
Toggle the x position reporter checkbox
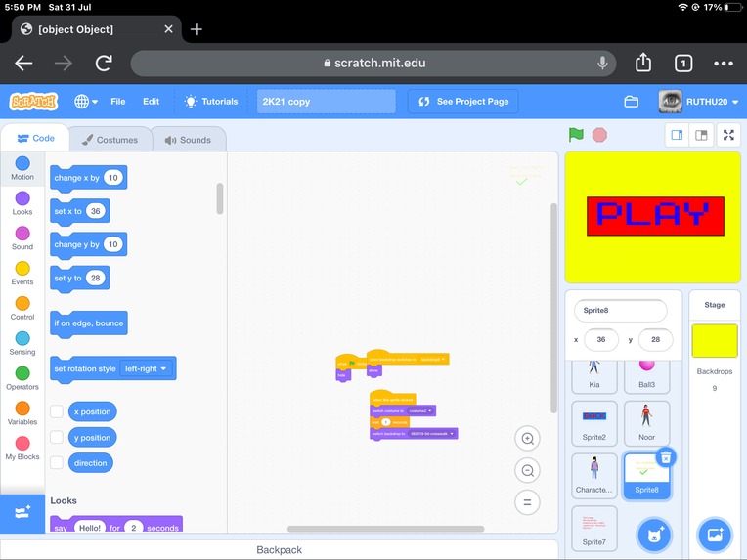(x=57, y=411)
